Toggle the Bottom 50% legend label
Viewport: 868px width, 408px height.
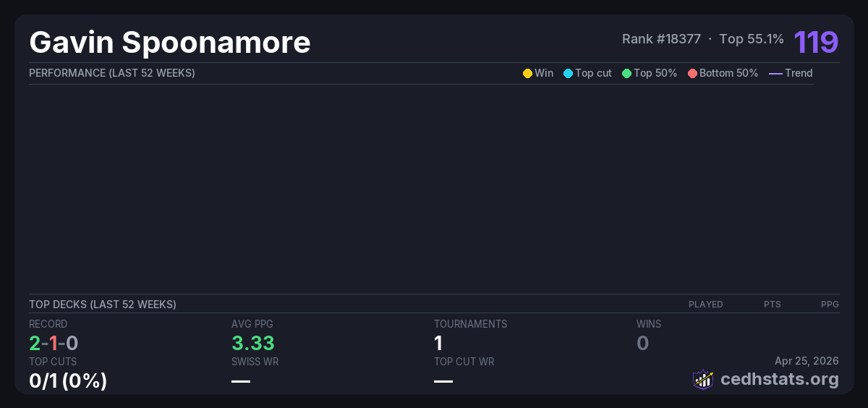pos(728,73)
